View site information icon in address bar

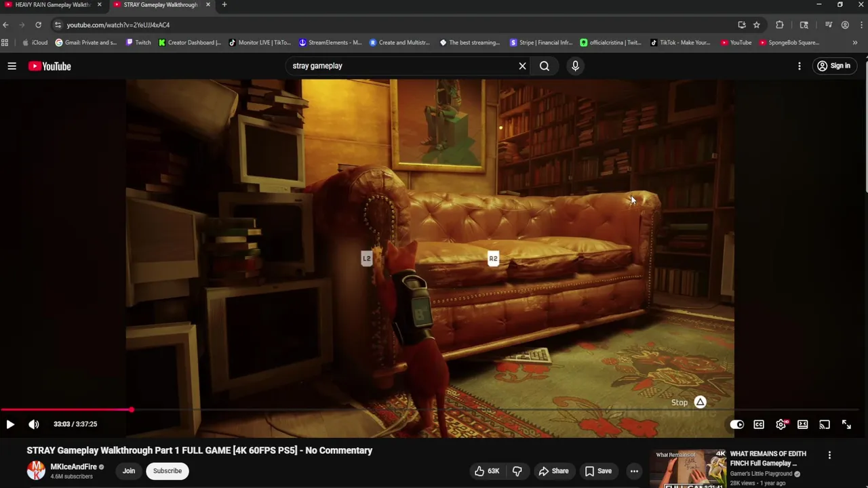tap(58, 25)
